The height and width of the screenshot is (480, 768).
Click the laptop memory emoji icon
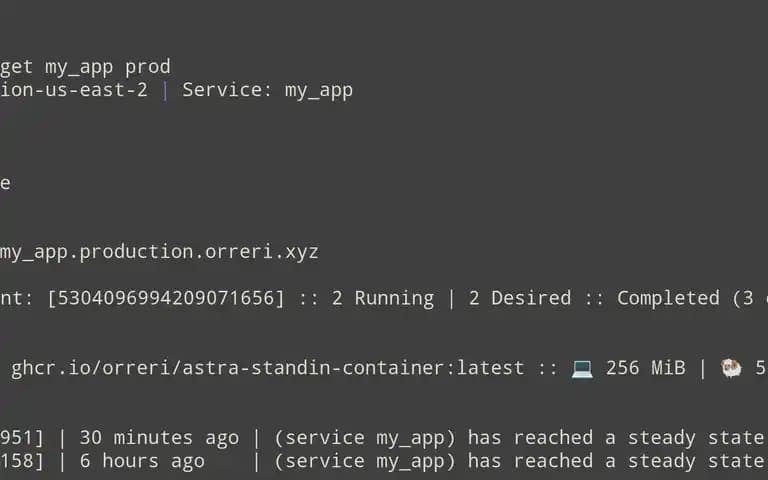tap(582, 368)
